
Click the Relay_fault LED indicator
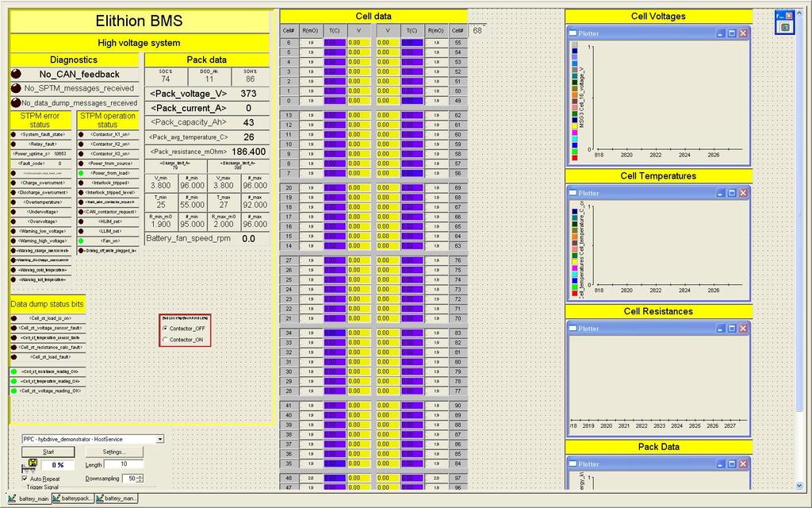13,144
